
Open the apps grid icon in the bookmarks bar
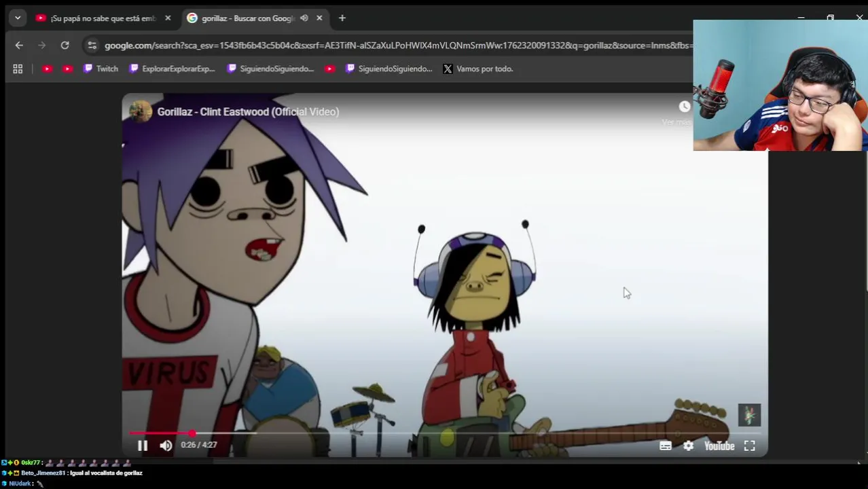(18, 69)
